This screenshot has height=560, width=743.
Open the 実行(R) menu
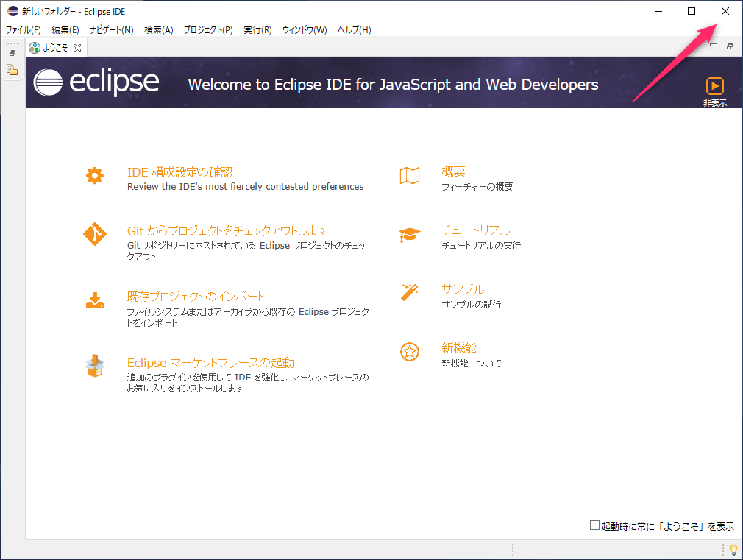[257, 30]
